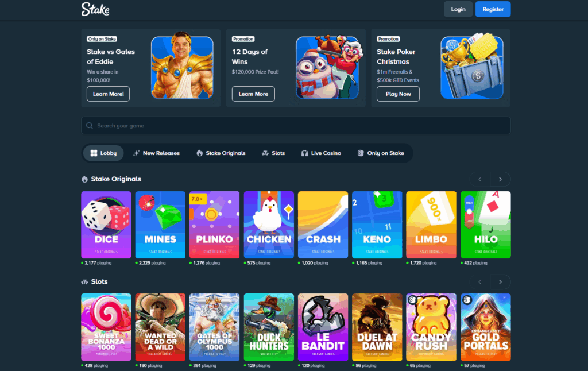
Task: Click the search magnifier icon
Action: [x=89, y=126]
